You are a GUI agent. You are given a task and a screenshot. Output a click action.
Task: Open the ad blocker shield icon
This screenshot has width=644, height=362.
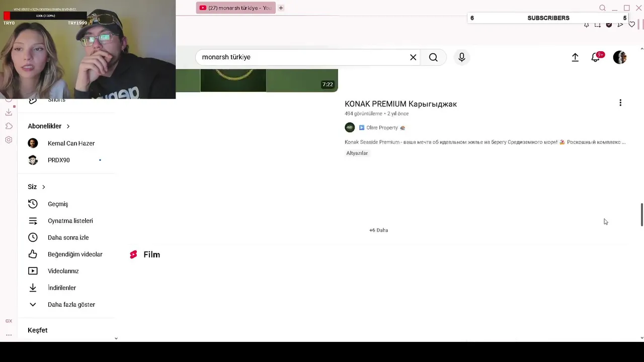[609, 25]
